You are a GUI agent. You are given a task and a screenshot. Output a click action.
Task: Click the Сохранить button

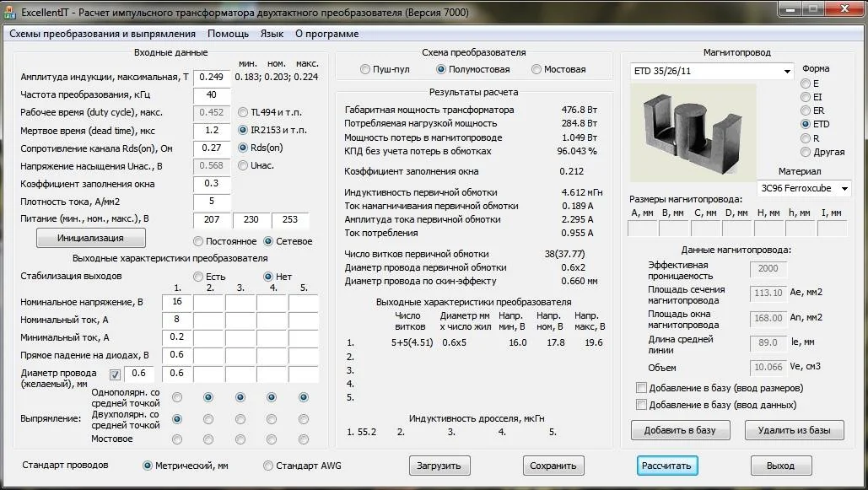[553, 466]
